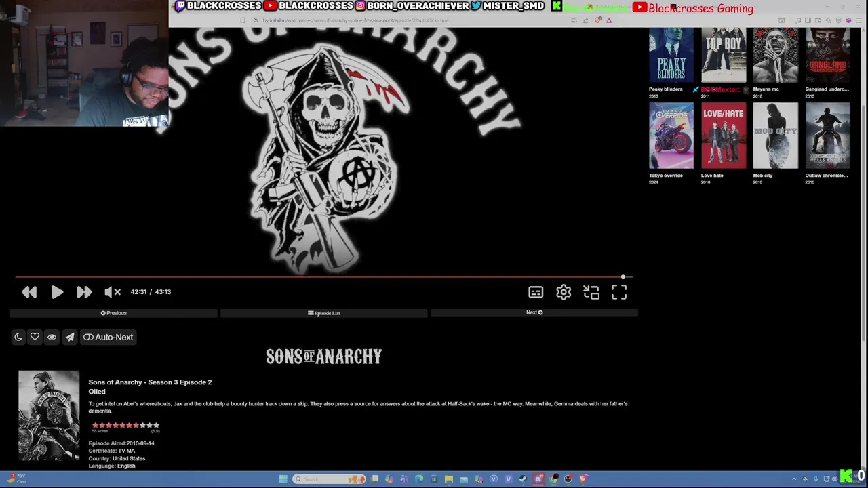Open Google Chrome from the taskbar

click(553, 479)
